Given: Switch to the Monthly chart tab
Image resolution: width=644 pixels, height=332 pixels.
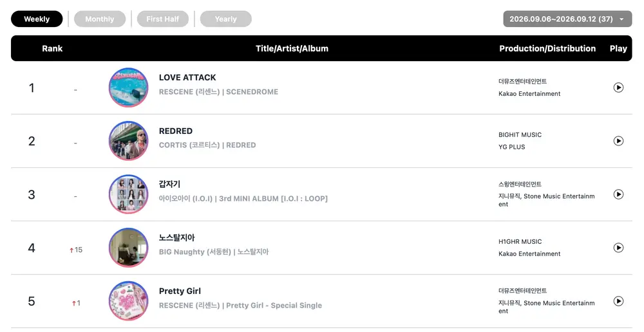Looking at the screenshot, I should point(99,19).
